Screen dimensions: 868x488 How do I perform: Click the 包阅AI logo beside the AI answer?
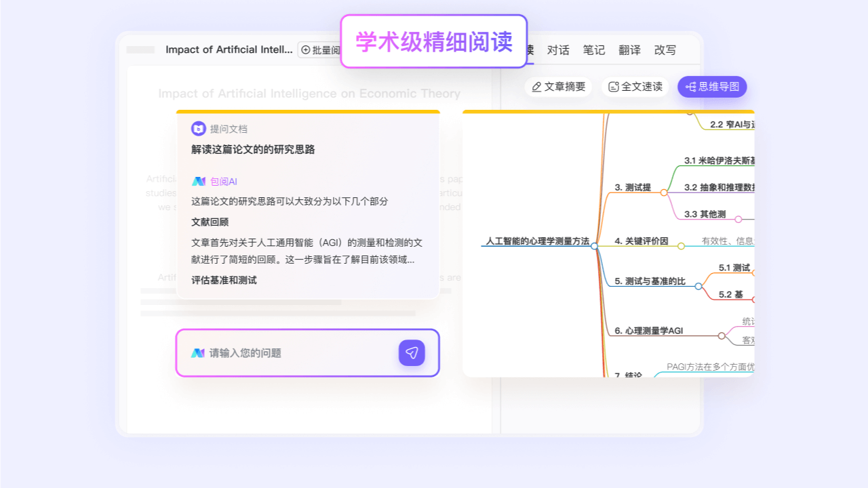coord(197,181)
